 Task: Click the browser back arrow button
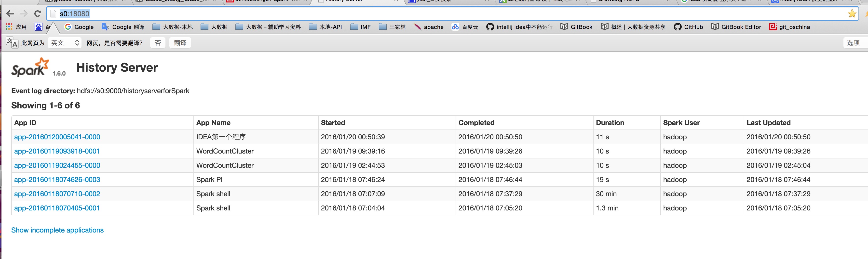[10, 14]
